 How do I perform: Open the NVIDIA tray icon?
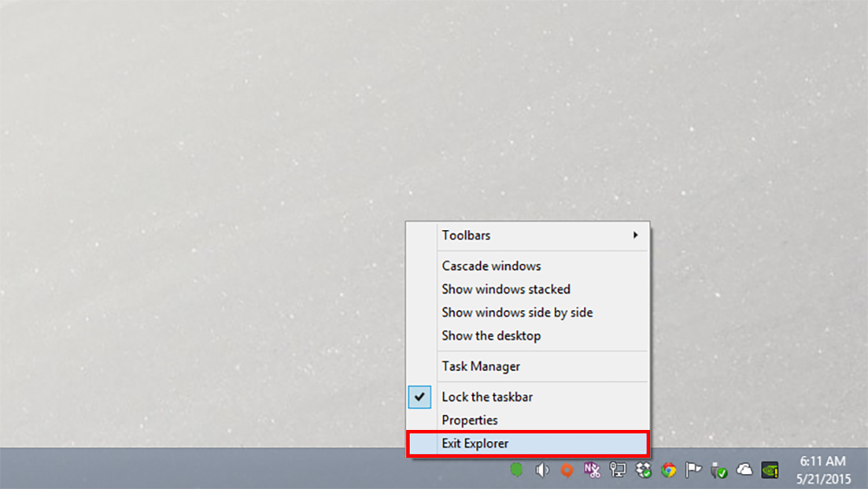pos(769,470)
